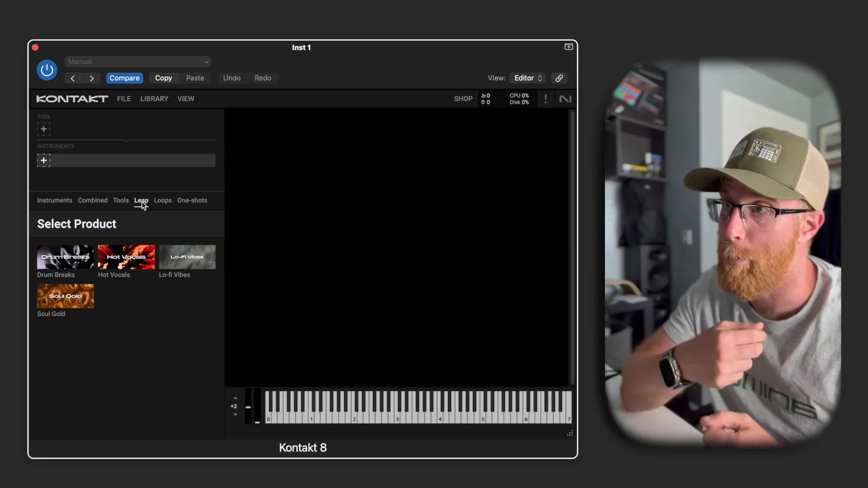Switch to the Leap tab
Screen dimensions: 868x488
(141, 201)
